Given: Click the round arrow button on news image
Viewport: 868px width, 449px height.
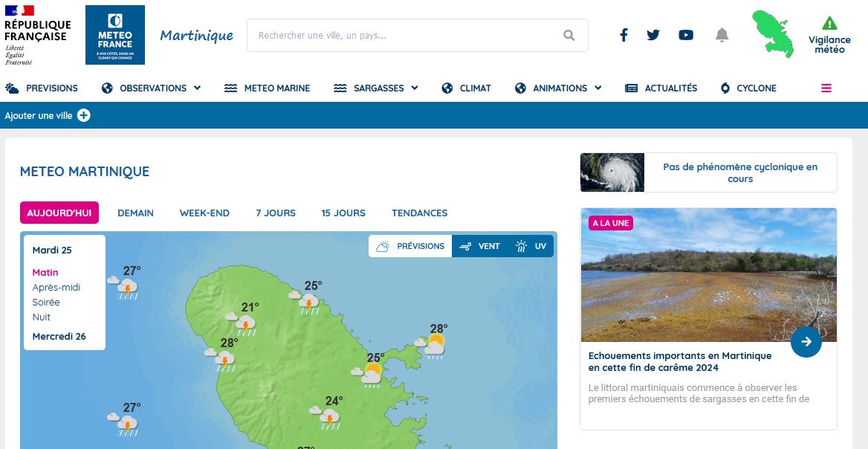Looking at the screenshot, I should coord(806,342).
